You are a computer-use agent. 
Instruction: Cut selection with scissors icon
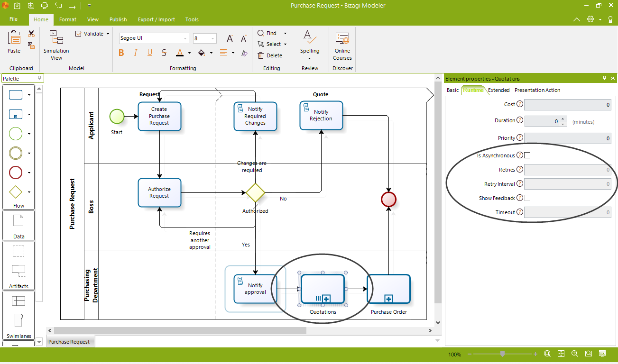[x=31, y=34]
